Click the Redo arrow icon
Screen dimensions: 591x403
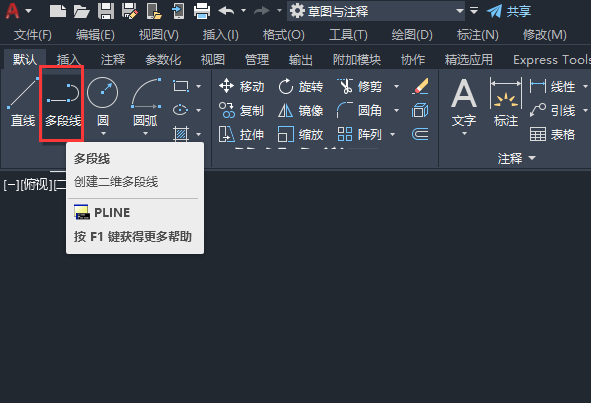pyautogui.click(x=262, y=11)
